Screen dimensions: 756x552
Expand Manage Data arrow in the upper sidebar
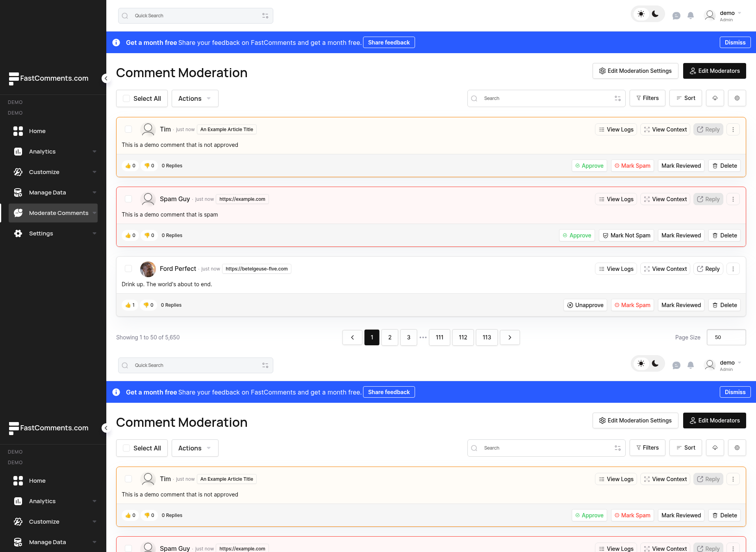point(94,193)
